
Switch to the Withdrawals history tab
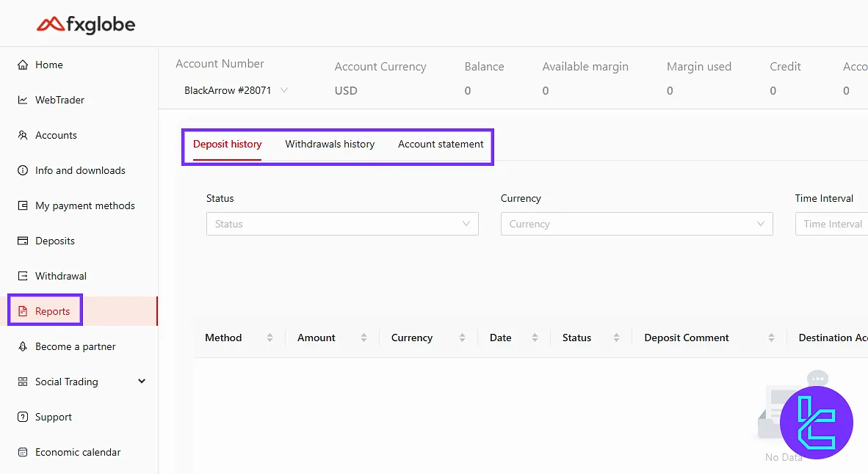(330, 145)
